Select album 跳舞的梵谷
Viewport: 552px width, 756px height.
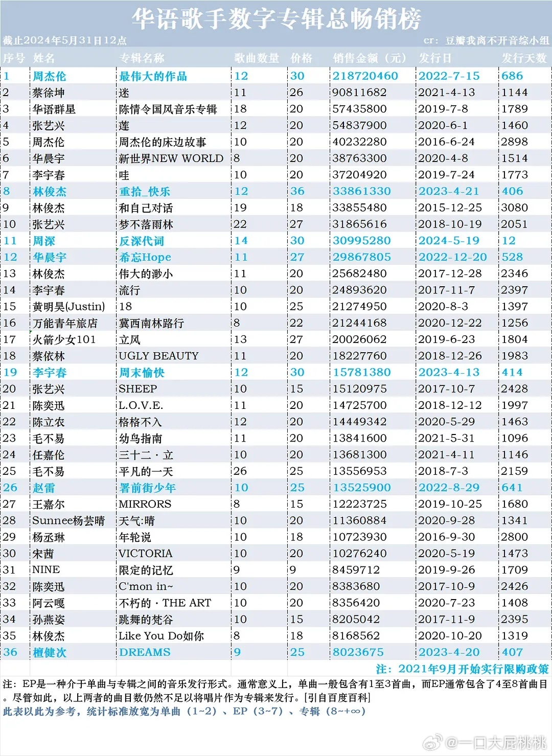pyautogui.click(x=146, y=620)
